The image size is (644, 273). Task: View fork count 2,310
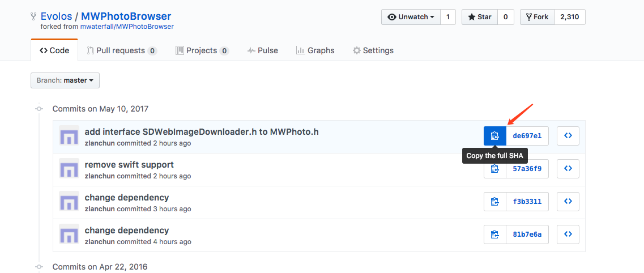point(570,17)
